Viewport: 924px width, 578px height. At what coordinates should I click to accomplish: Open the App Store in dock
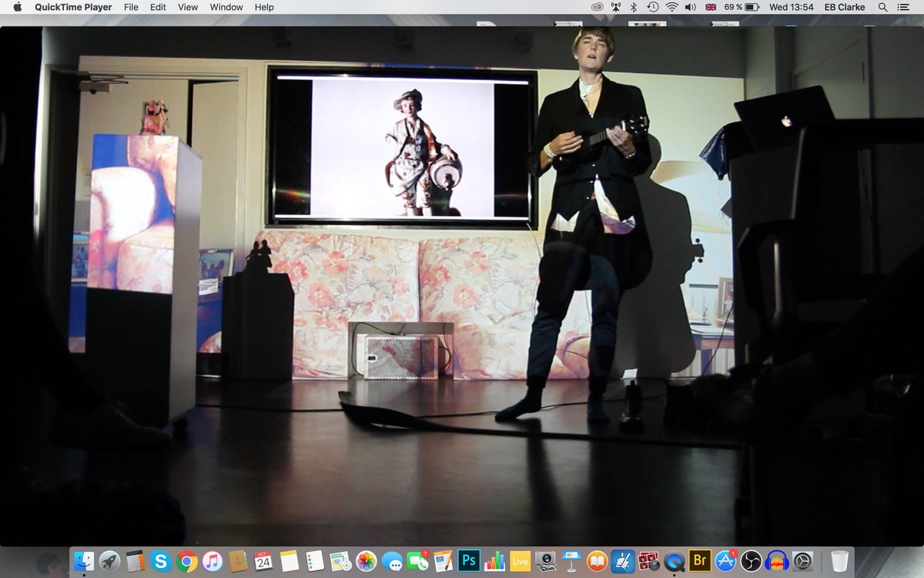(x=725, y=561)
